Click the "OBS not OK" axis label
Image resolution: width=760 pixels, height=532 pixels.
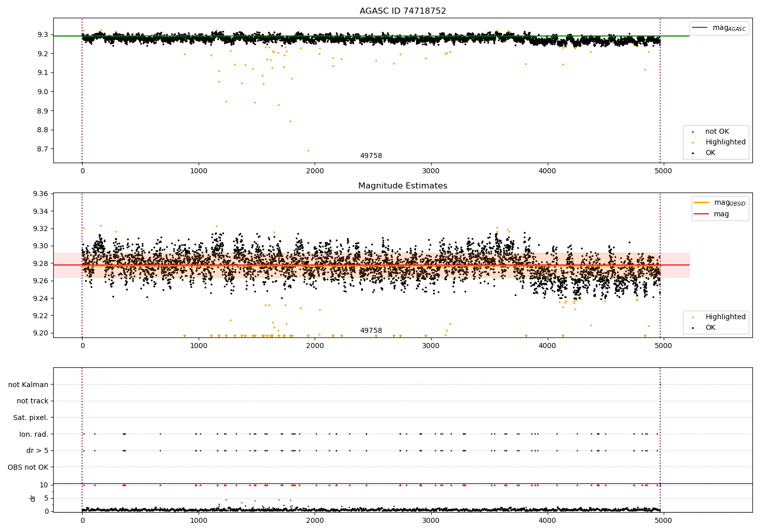(x=28, y=467)
